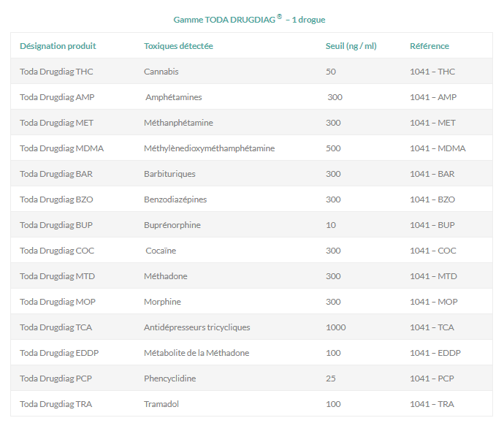
Task: Click the Référence column header
Action: 429,46
